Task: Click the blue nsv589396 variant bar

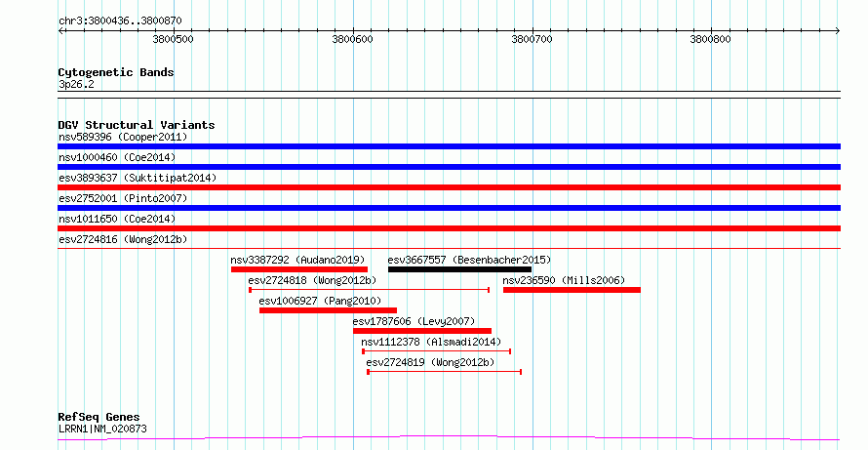Action: pyautogui.click(x=449, y=146)
